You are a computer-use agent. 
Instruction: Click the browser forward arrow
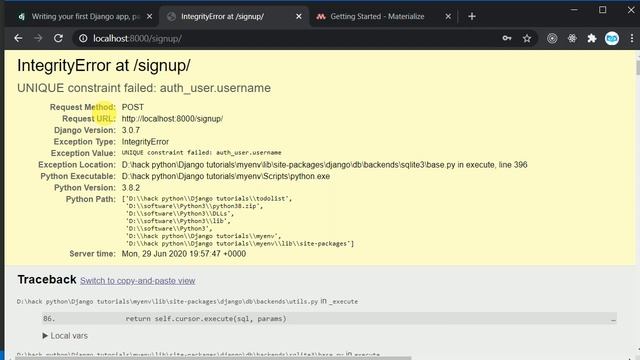click(38, 38)
